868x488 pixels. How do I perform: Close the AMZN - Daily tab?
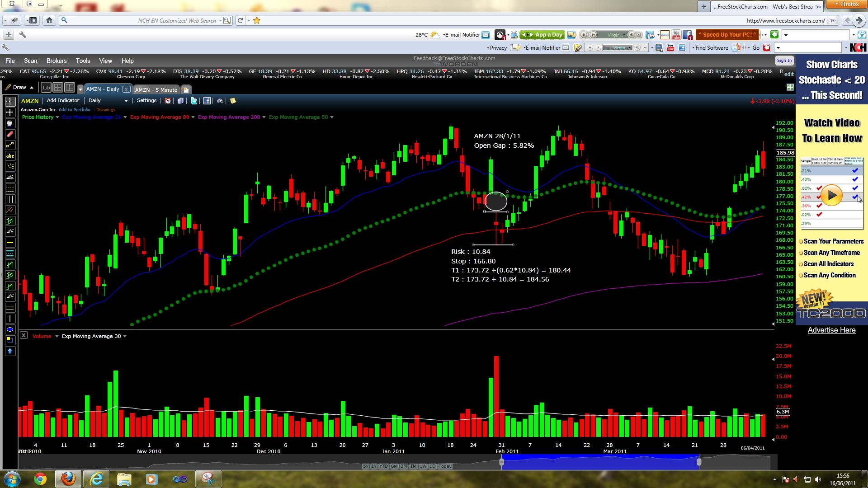[x=126, y=89]
